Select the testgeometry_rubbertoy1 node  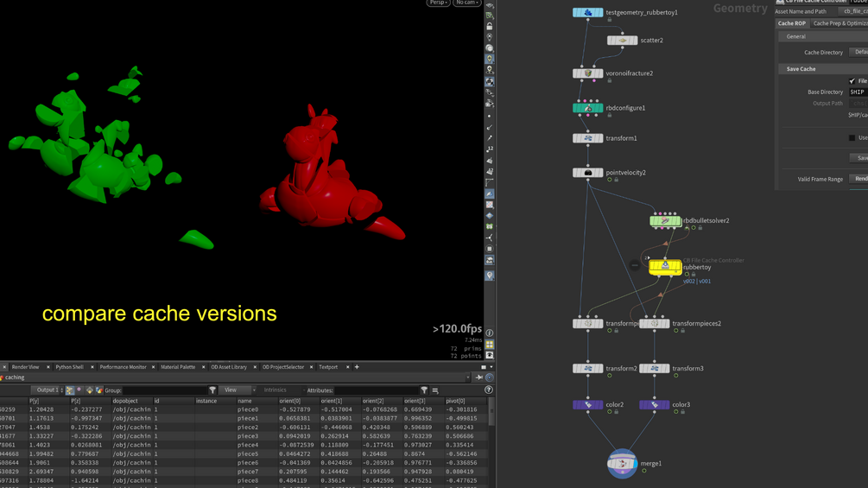point(587,12)
